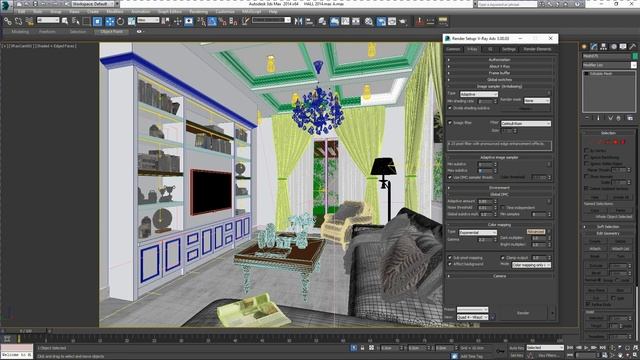
Task: Toggle Affect background checkbox
Action: [x=450, y=264]
